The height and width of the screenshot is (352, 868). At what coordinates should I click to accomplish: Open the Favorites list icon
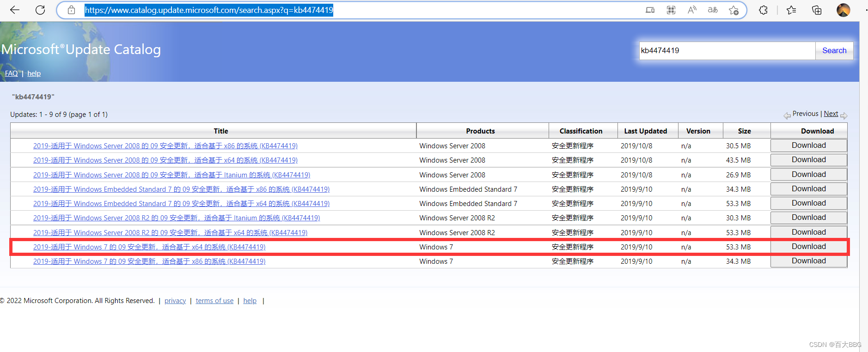click(x=791, y=10)
